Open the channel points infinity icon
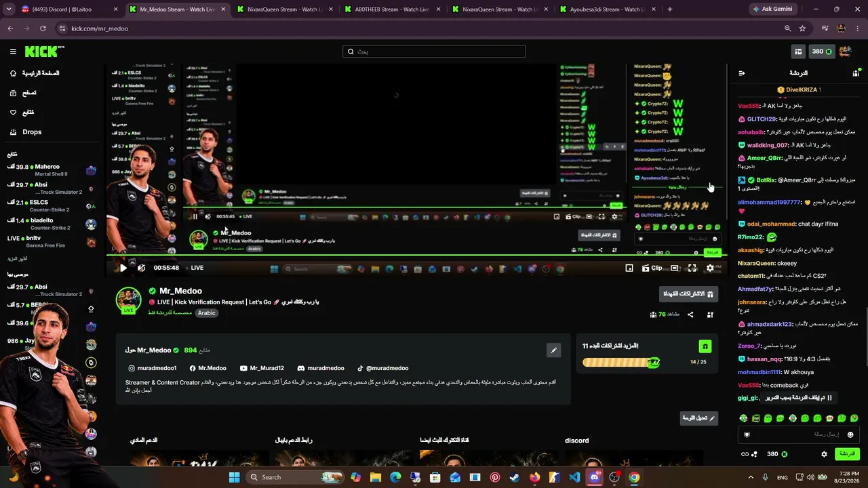Viewport: 868px width, 488px height. [x=745, y=454]
